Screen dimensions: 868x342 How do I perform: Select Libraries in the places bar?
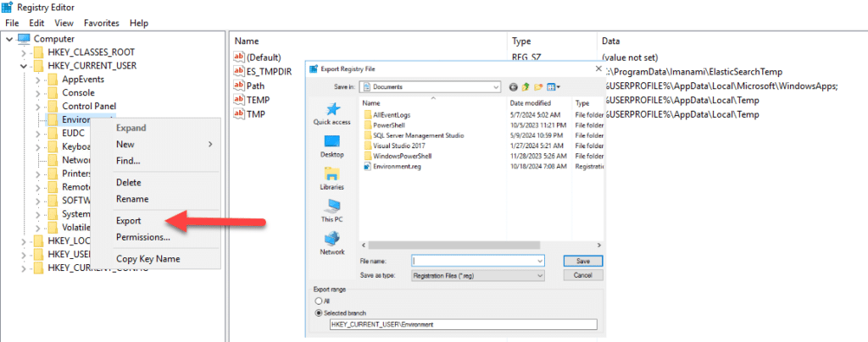[x=331, y=179]
